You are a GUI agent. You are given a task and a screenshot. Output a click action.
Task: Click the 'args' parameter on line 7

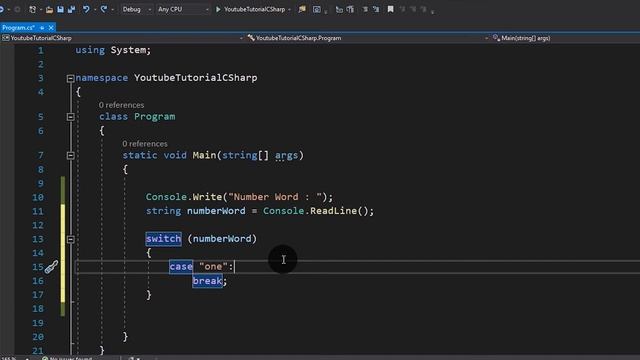click(287, 155)
